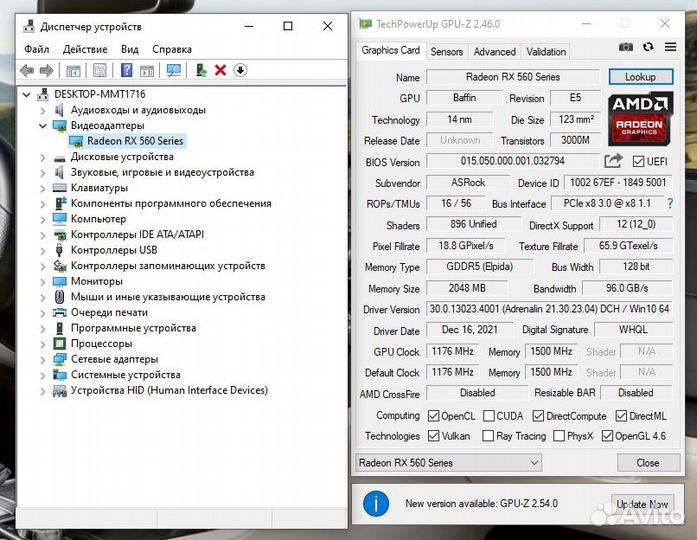697x540 pixels.
Task: Click the GPU-Z screenshot camera icon
Action: [626, 47]
